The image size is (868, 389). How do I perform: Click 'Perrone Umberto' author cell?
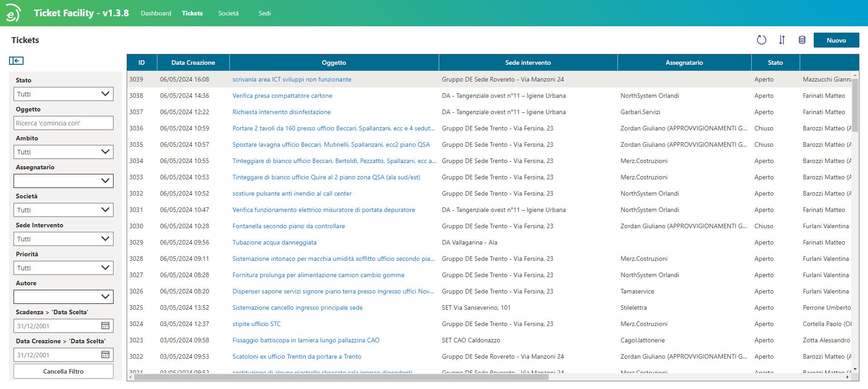click(827, 307)
